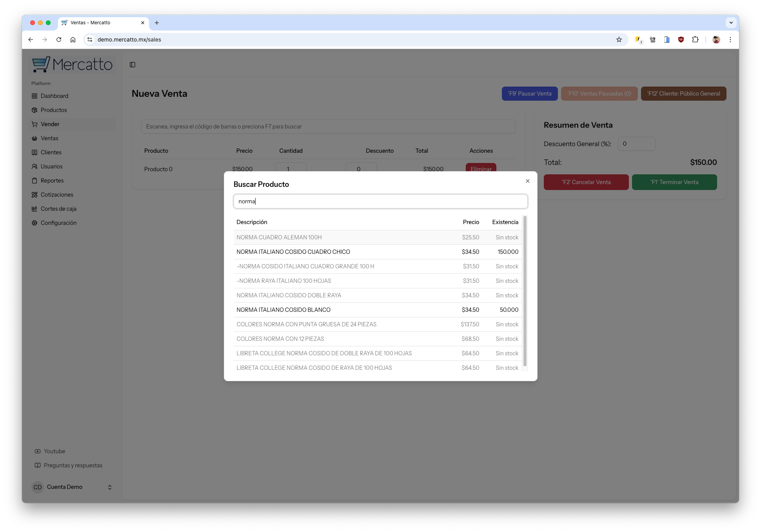This screenshot has width=761, height=532.
Task: Select NORMA CUADRO ALEMAN 100H row
Action: click(378, 237)
